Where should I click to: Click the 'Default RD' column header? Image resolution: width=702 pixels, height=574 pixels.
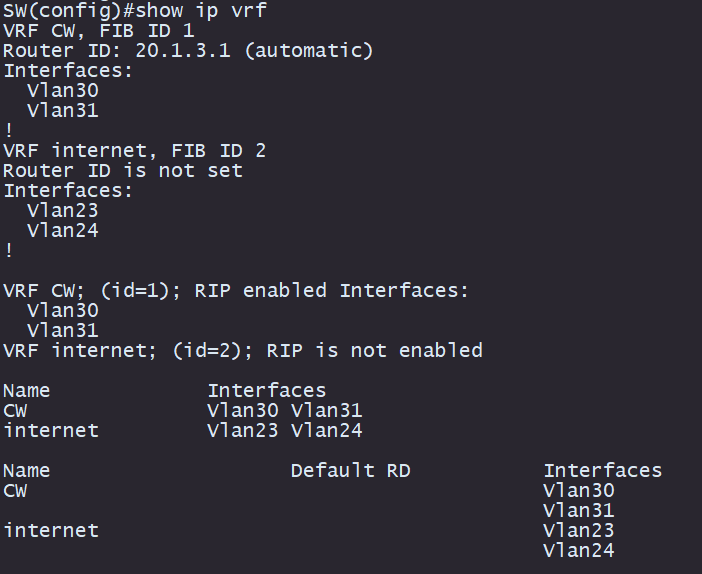(x=351, y=471)
